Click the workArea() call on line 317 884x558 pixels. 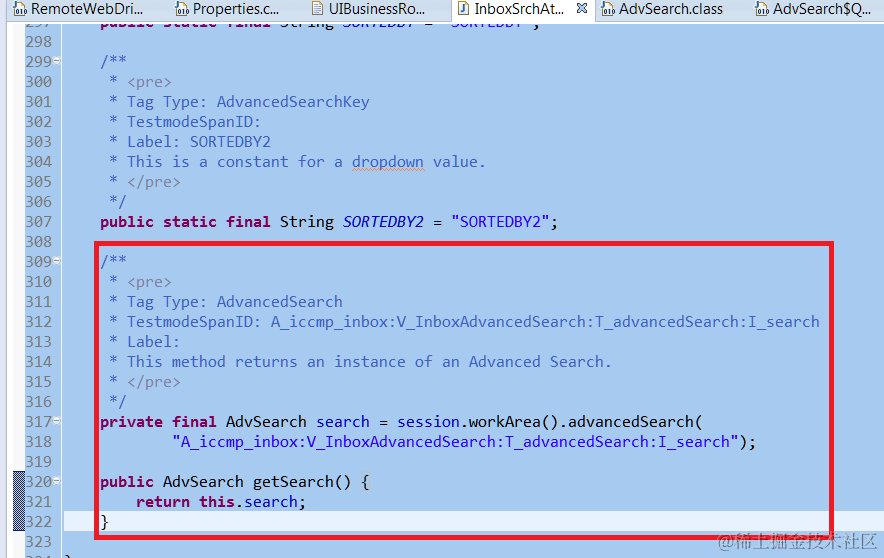pyautogui.click(x=514, y=422)
